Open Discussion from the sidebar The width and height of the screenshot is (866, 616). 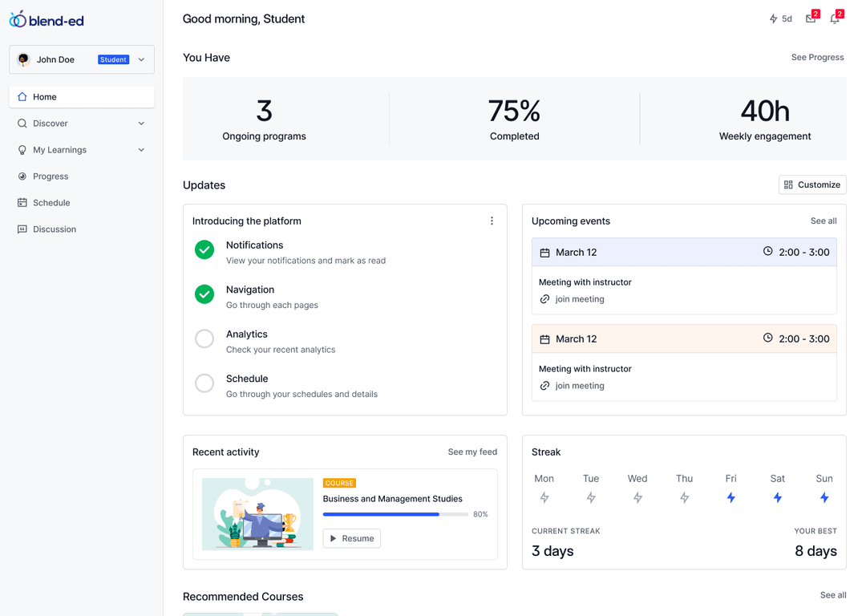54,229
